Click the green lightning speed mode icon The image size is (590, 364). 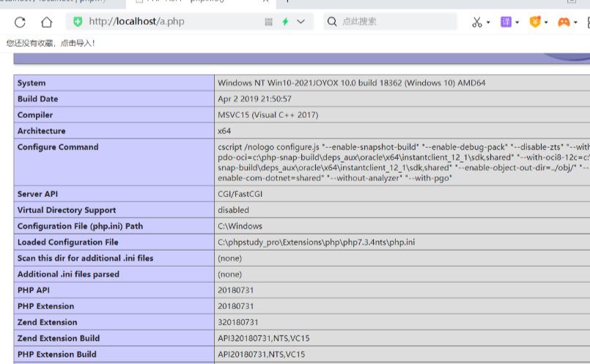[x=285, y=22]
